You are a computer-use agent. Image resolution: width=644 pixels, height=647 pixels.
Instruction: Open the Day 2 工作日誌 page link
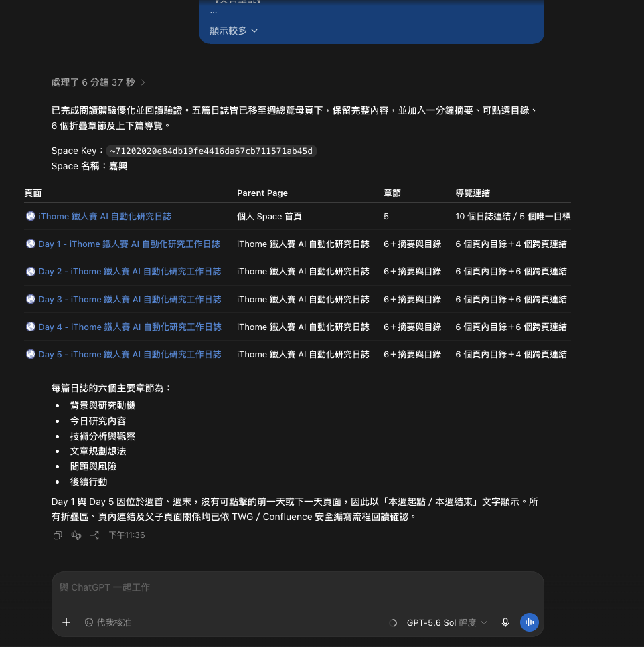[x=130, y=272]
